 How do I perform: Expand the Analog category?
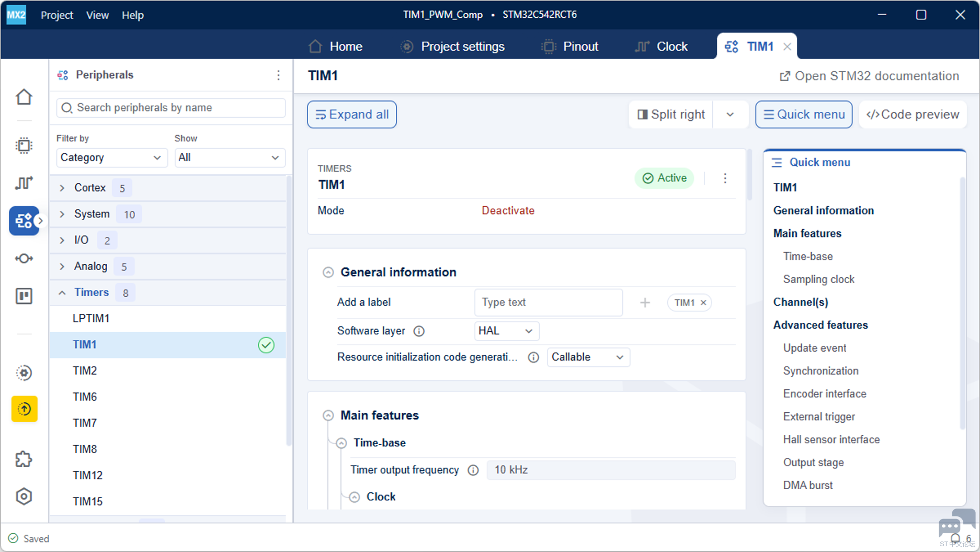[x=62, y=266]
